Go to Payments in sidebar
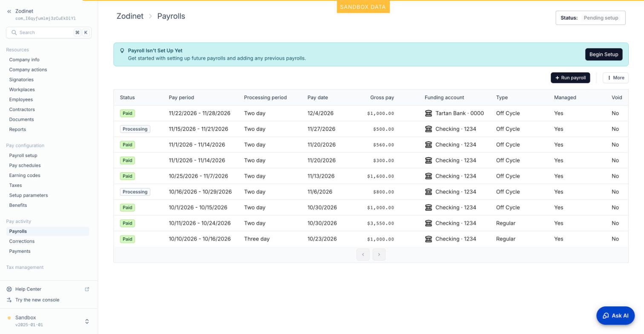The image size is (644, 334). click(20, 251)
